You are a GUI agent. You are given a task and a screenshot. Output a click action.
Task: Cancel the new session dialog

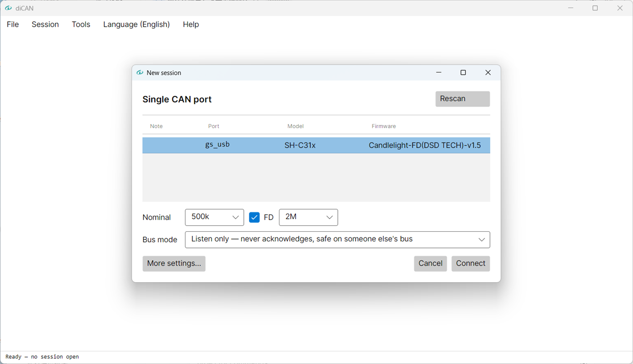(430, 264)
